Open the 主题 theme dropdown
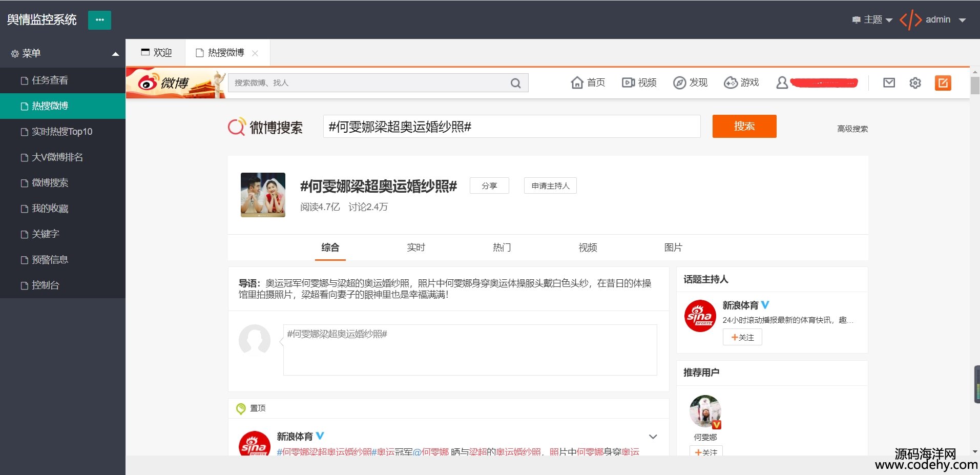 tap(872, 19)
